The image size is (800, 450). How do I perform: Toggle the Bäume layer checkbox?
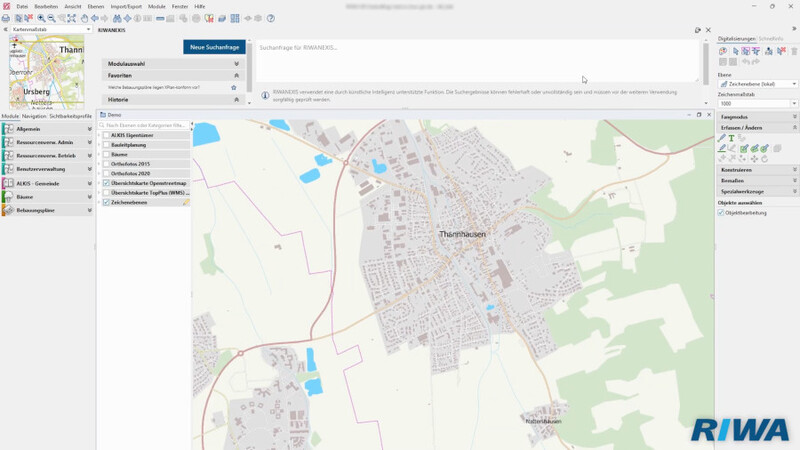[x=106, y=155]
